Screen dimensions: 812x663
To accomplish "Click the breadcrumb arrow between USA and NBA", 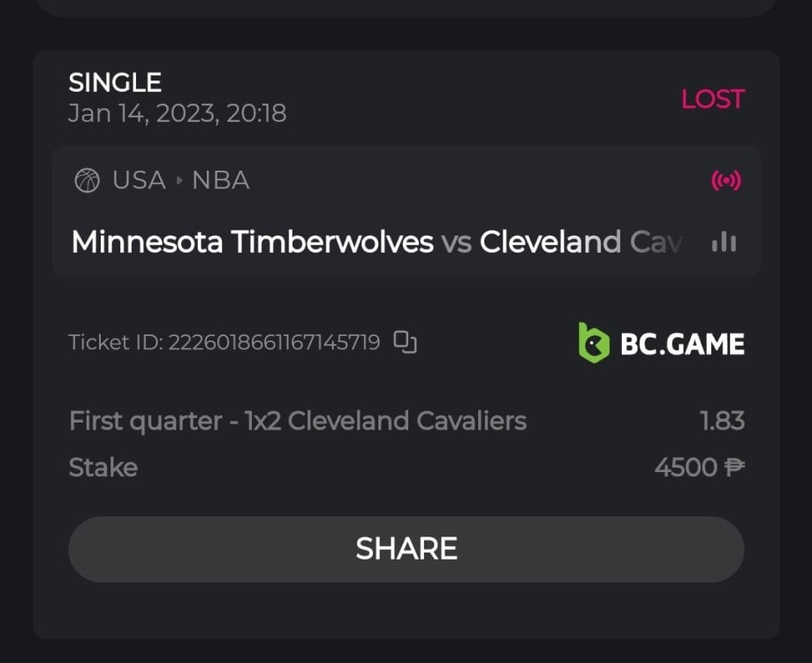I will (x=179, y=181).
